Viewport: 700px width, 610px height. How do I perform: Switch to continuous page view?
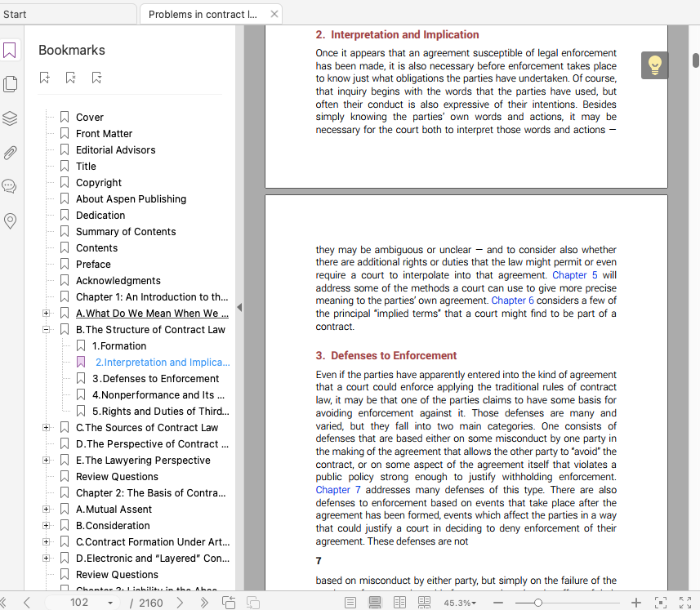pyautogui.click(x=375, y=603)
